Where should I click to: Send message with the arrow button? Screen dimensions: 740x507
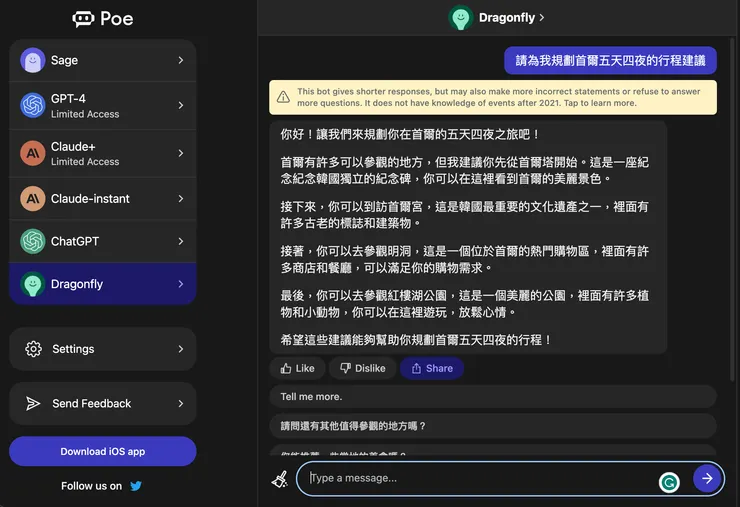coord(706,478)
